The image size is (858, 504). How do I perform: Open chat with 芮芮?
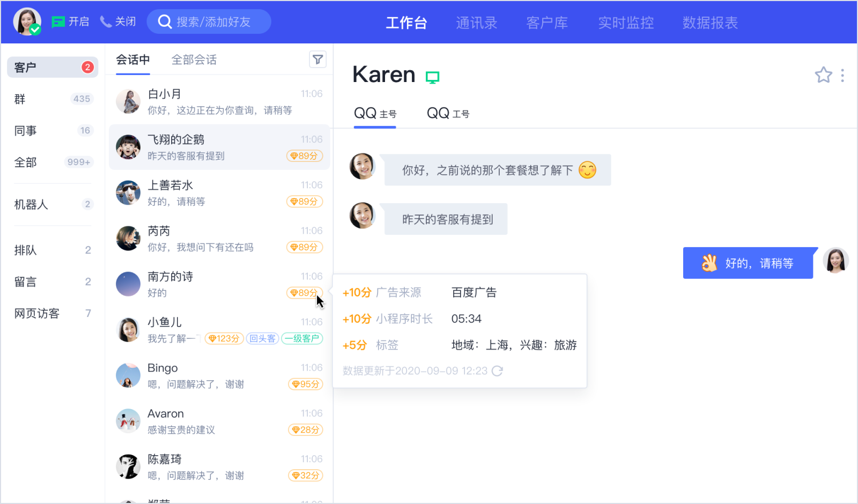(219, 239)
